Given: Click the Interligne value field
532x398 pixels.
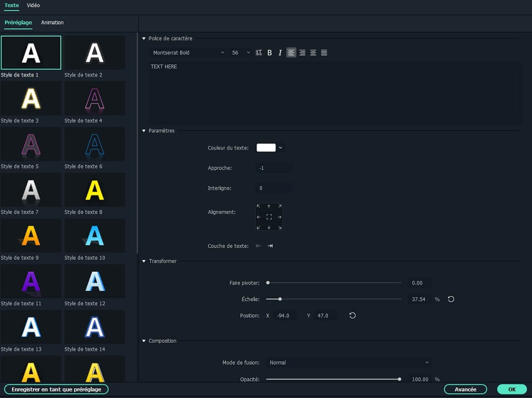Looking at the screenshot, I should pos(274,188).
